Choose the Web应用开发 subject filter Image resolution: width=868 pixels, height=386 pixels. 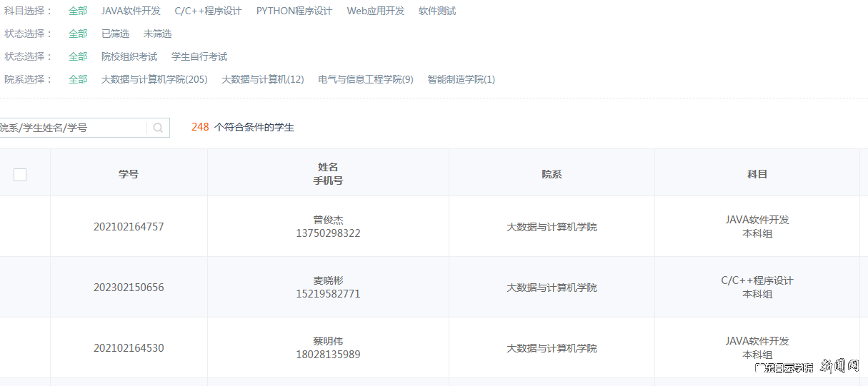(x=375, y=11)
